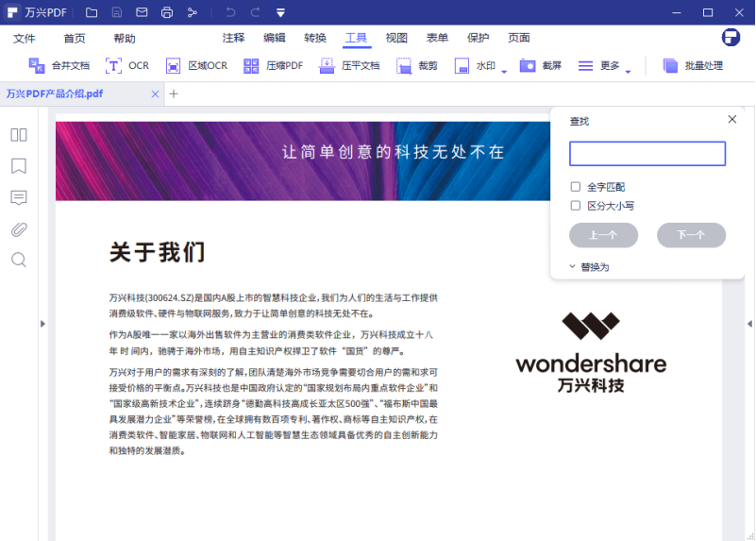This screenshot has height=541, width=756.
Task: Close the 查找 search panel
Action: [731, 119]
